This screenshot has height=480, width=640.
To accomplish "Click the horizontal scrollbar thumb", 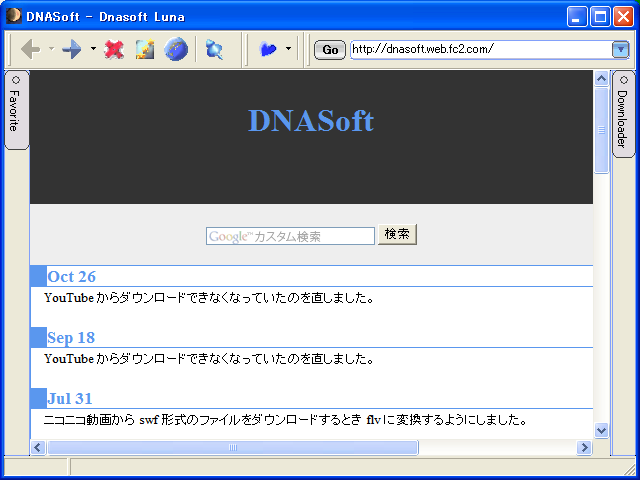I will (233, 447).
